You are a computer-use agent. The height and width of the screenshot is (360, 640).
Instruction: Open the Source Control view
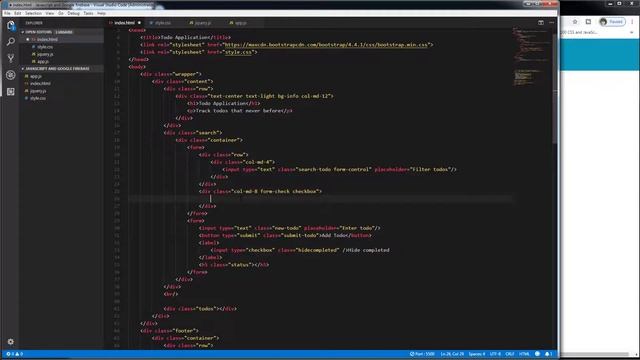pos(11,58)
